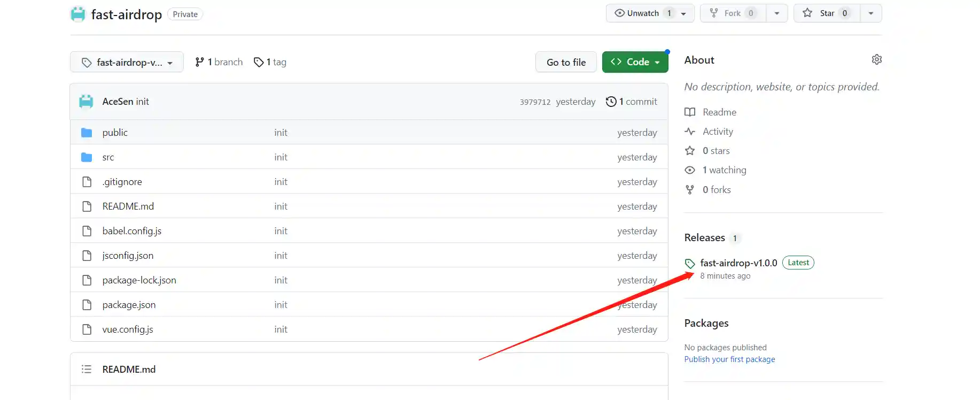980x400 pixels.
Task: Open the Unwatch notification options dropdown arrow
Action: pyautogui.click(x=685, y=13)
